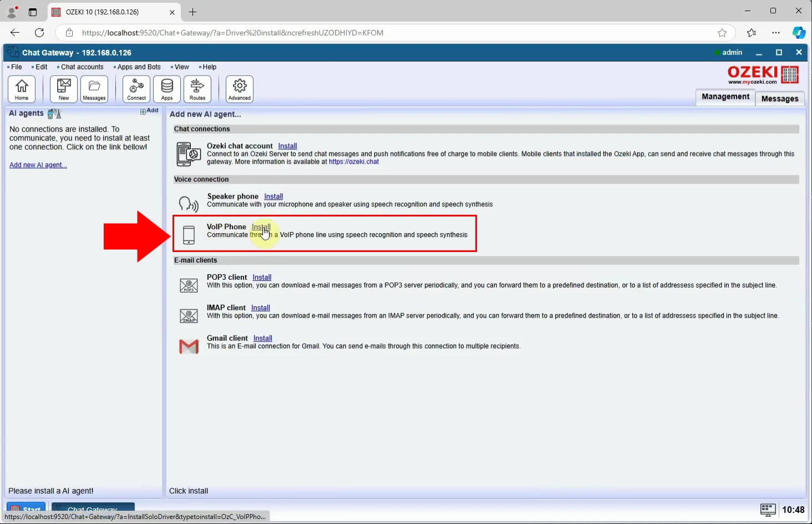The width and height of the screenshot is (812, 524).
Task: Select the OZEKI 10 browser tab
Action: (x=114, y=12)
